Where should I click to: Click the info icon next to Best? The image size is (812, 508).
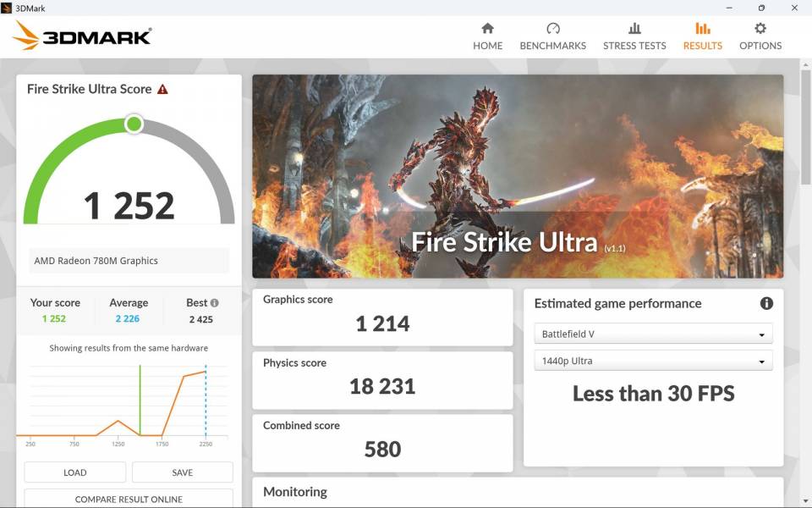pyautogui.click(x=215, y=303)
